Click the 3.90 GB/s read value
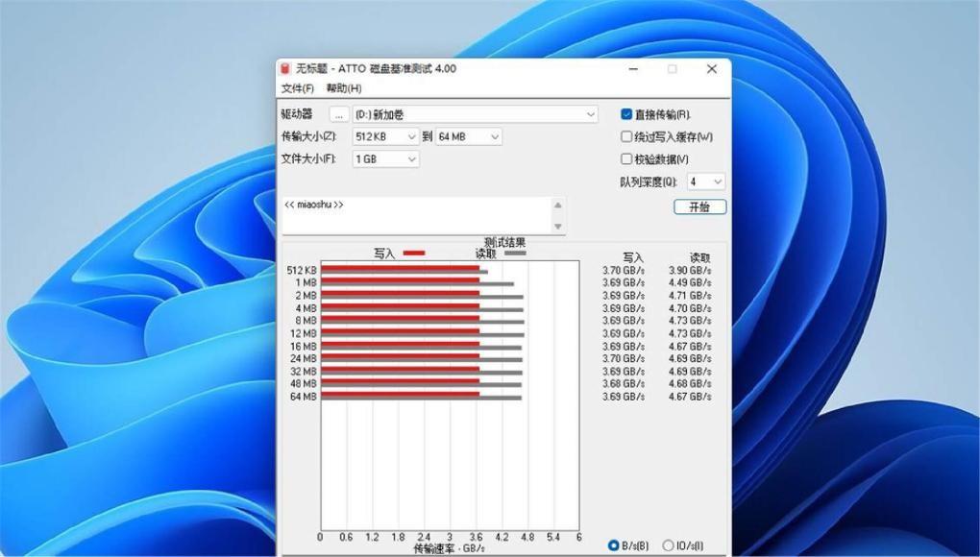The width and height of the screenshot is (980, 557). pyautogui.click(x=690, y=271)
